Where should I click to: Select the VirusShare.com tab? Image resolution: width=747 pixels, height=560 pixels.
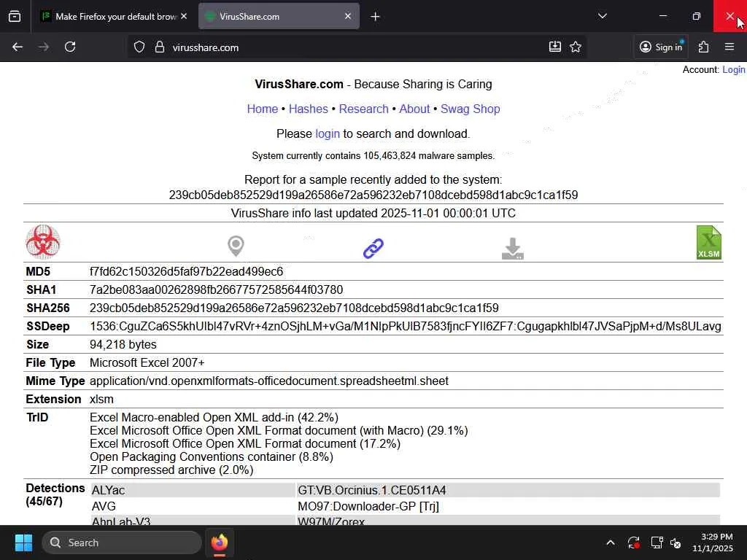(279, 16)
